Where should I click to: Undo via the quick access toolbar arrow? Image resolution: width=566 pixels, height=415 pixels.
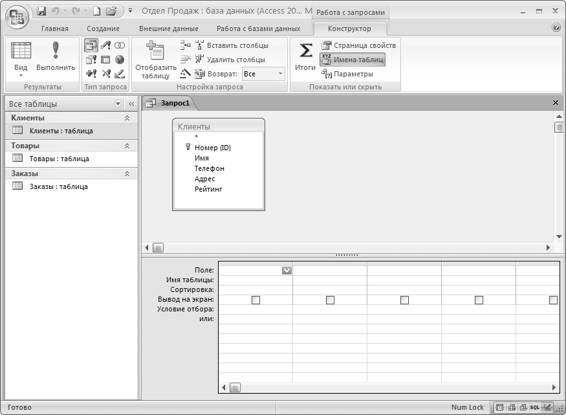coord(56,11)
